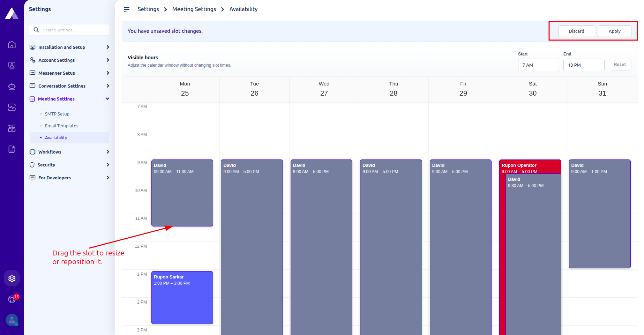Screen dimensions: 644x335
Task: Click the Sat 30 column header
Action: (x=533, y=89)
